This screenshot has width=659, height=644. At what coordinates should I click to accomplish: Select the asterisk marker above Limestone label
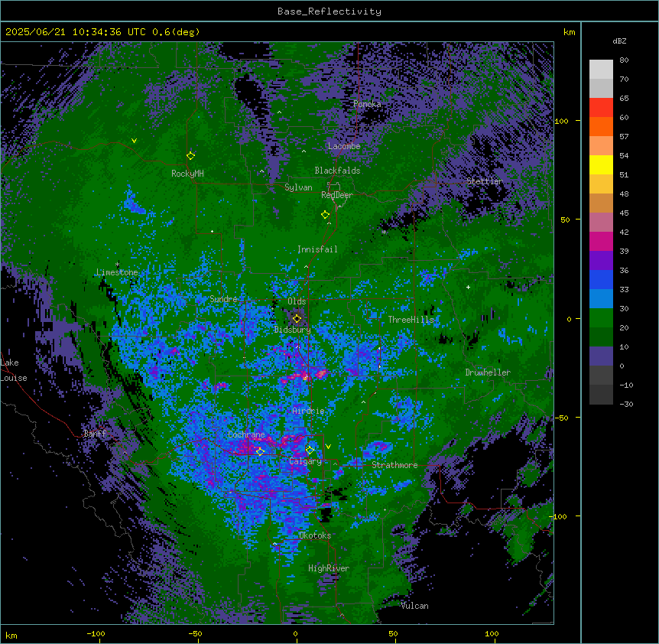117,265
